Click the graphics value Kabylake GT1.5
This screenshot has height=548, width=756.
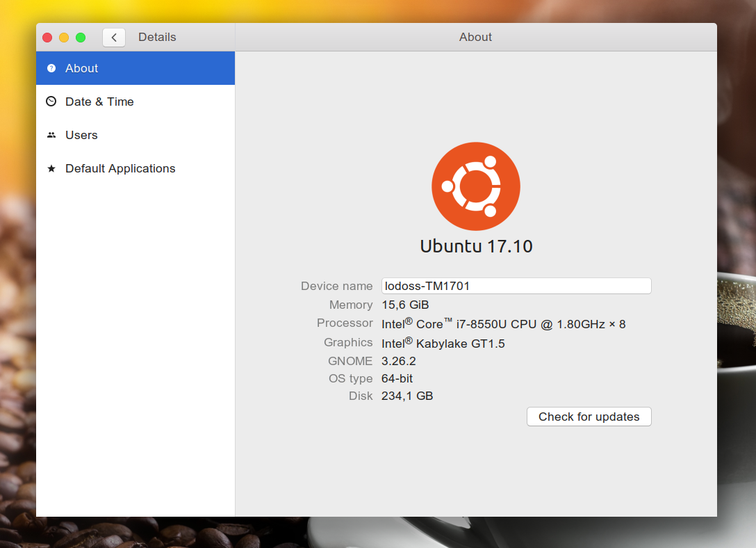point(443,343)
